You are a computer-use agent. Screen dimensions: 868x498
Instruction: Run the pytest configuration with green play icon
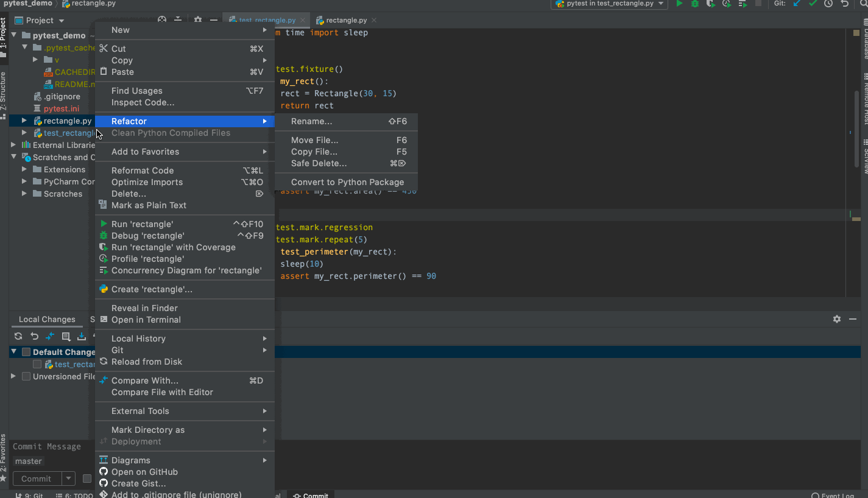tap(679, 4)
